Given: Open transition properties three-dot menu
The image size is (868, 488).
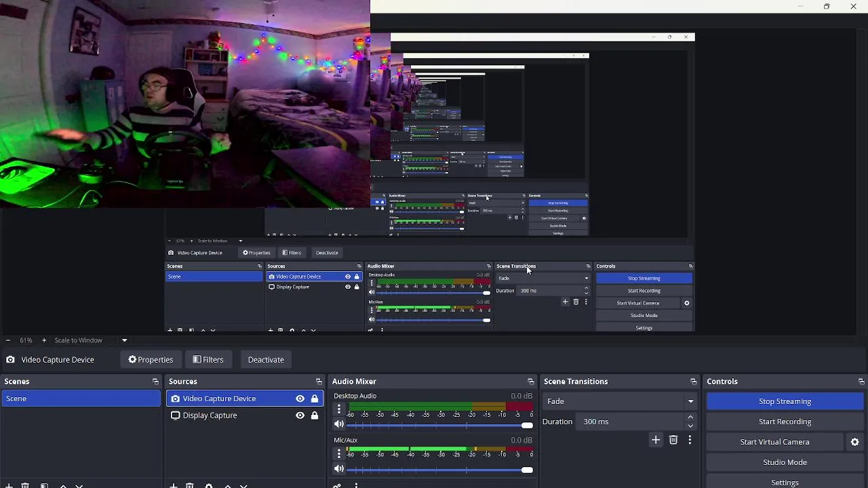Looking at the screenshot, I should 690,441.
